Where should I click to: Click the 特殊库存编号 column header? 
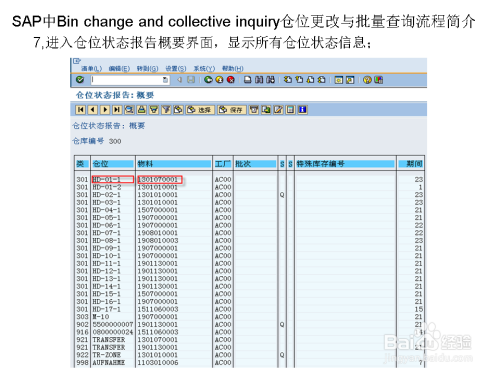tap(345, 164)
